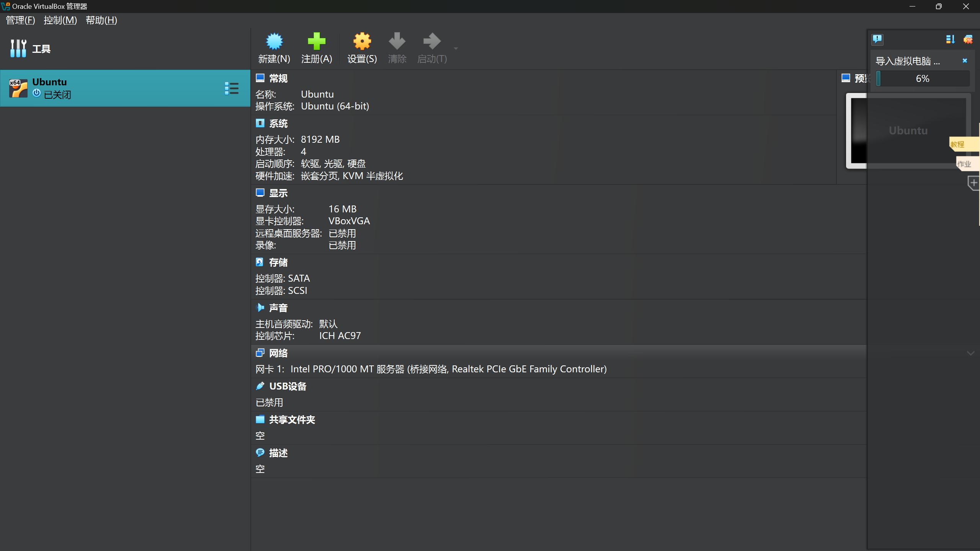
Task: Click the 工具 tools icon
Action: coord(18,49)
